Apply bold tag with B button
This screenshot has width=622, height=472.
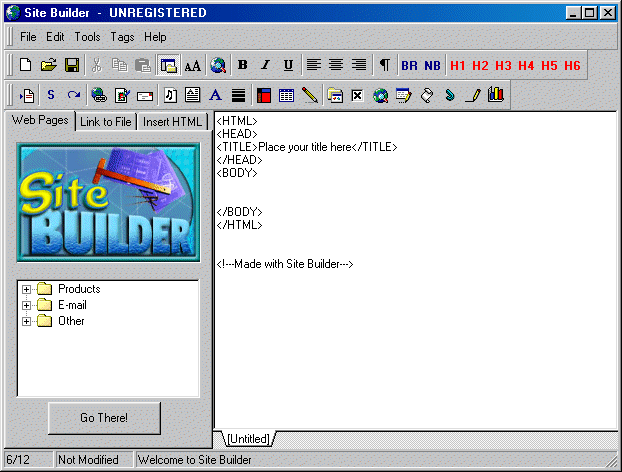(x=242, y=65)
